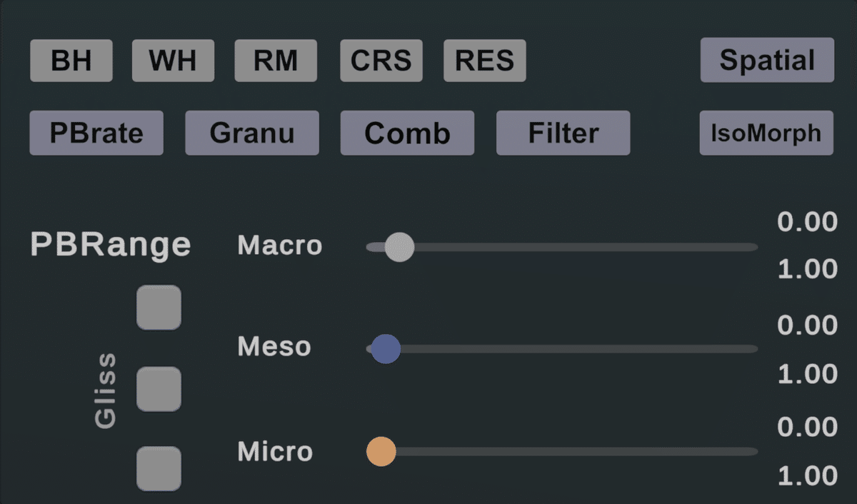Screen dimensions: 857x504
Task: Select the Comb tab
Action: click(x=407, y=133)
